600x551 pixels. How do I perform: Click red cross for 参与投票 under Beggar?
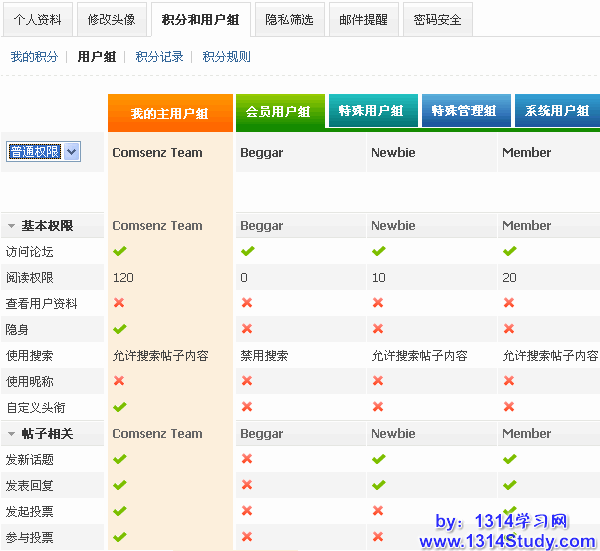(247, 537)
